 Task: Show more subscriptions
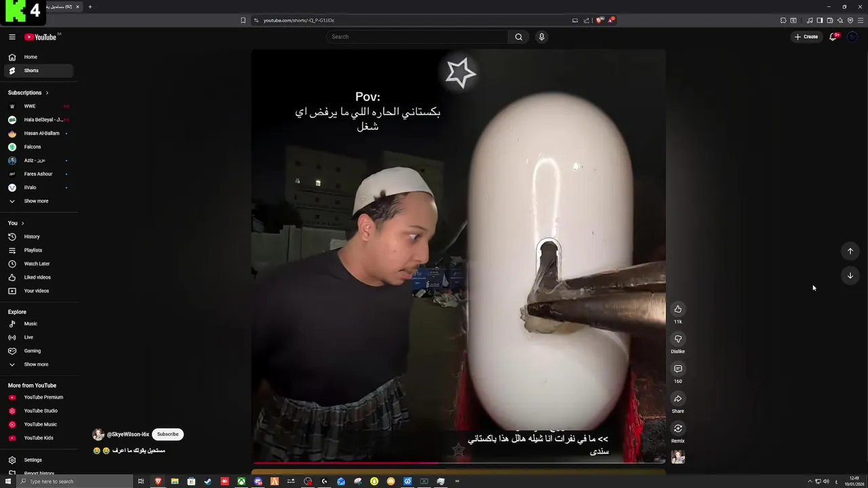pos(36,201)
